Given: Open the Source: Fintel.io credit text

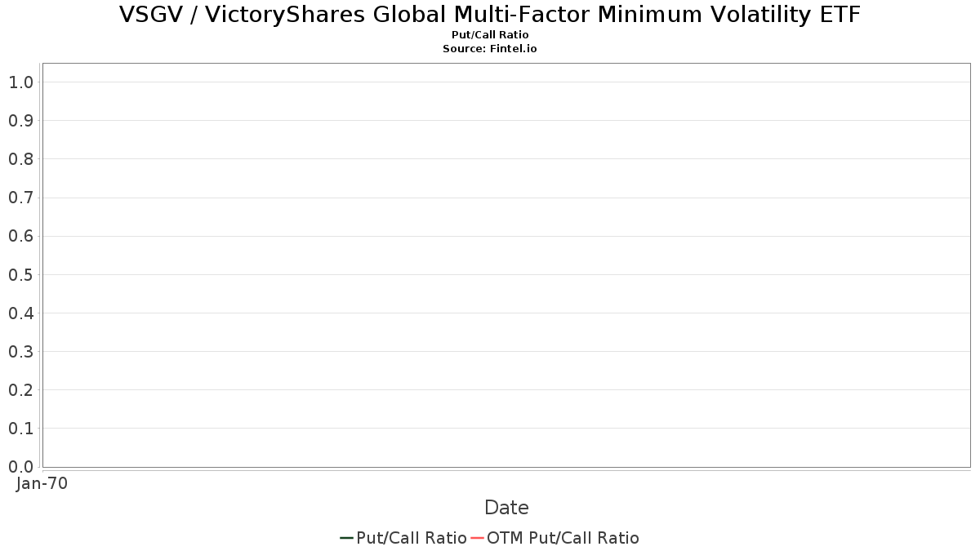Looking at the screenshot, I should (490, 49).
